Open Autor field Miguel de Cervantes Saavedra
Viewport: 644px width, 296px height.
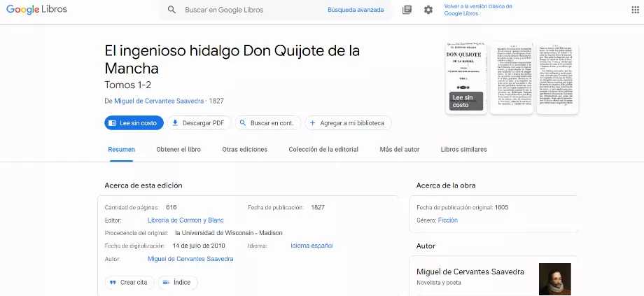pyautogui.click(x=190, y=259)
